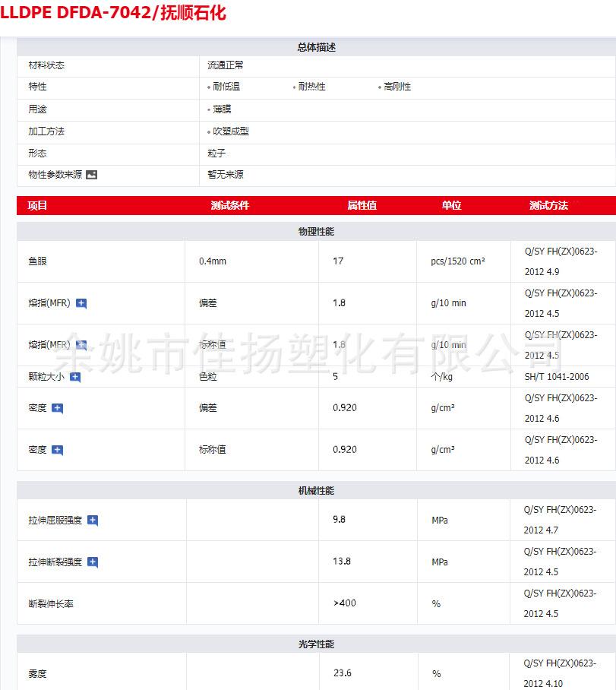Select the 高刚性 property tag
The width and height of the screenshot is (616, 690).
click(396, 87)
